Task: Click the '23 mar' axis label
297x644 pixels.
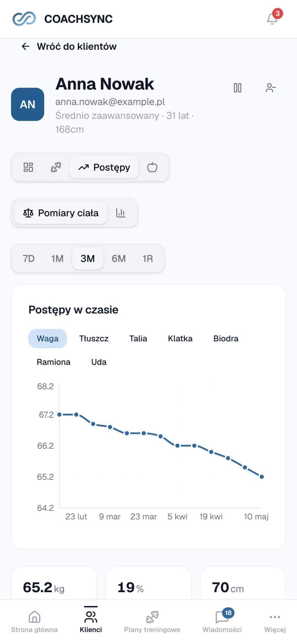Action: [x=144, y=517]
